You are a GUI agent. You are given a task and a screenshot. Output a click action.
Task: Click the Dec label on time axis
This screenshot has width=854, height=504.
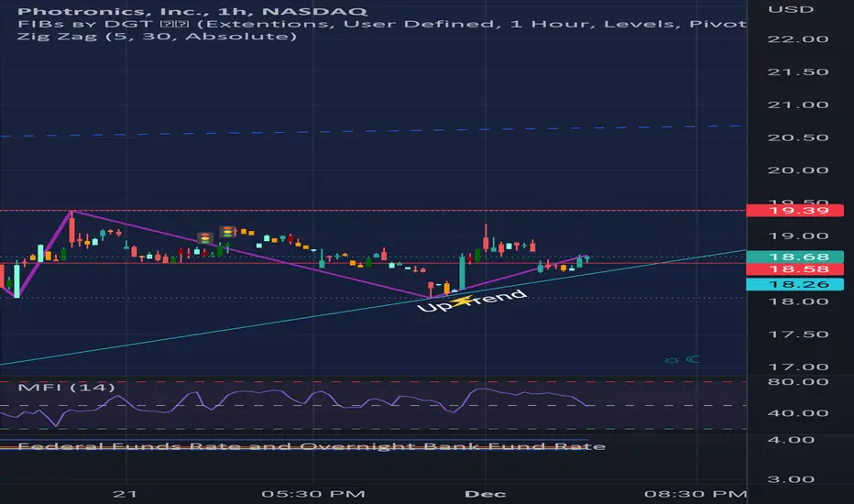point(486,494)
